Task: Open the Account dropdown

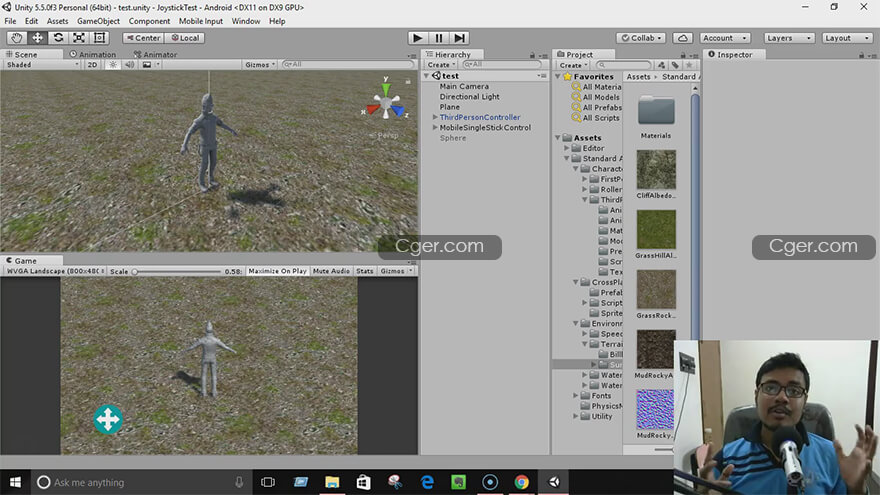Action: click(x=725, y=38)
